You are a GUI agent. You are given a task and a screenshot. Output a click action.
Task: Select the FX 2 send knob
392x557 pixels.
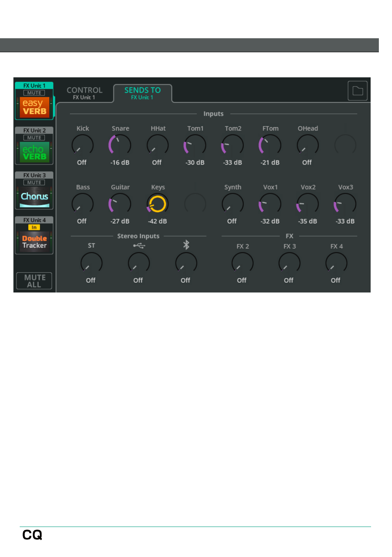(x=242, y=263)
